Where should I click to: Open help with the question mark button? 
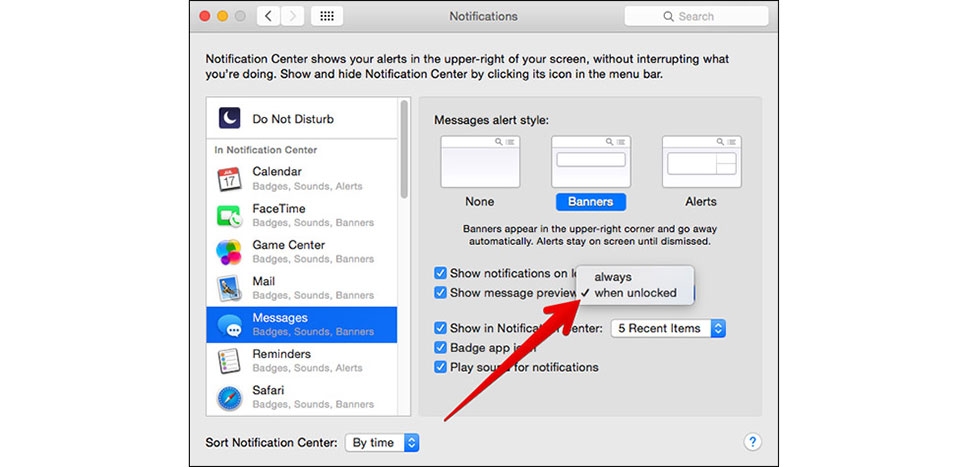752,441
